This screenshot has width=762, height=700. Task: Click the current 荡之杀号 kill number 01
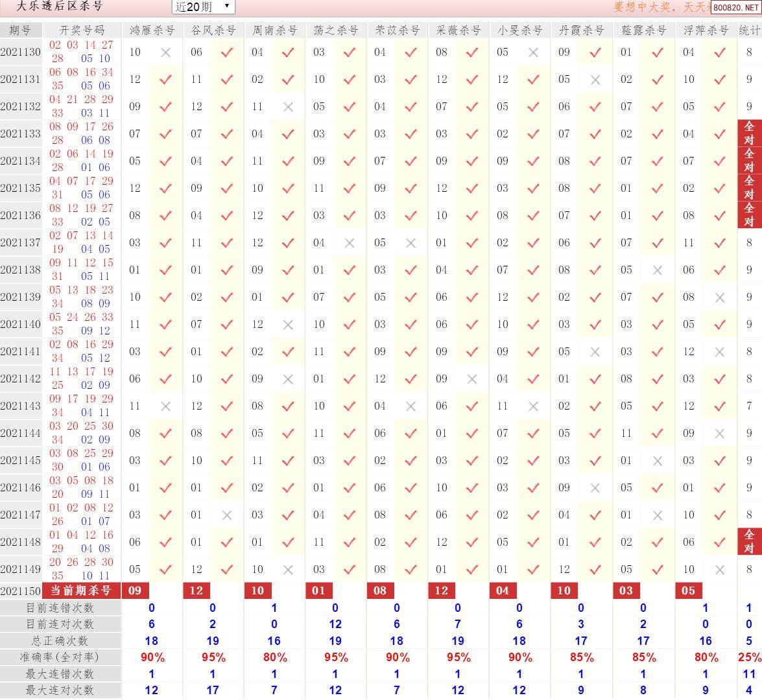pos(319,590)
